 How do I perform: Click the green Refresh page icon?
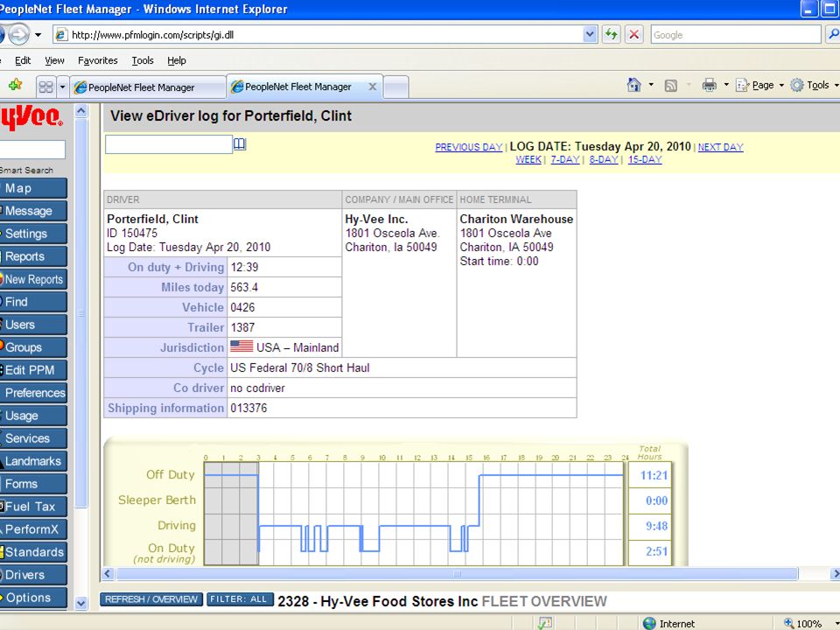[x=611, y=35]
